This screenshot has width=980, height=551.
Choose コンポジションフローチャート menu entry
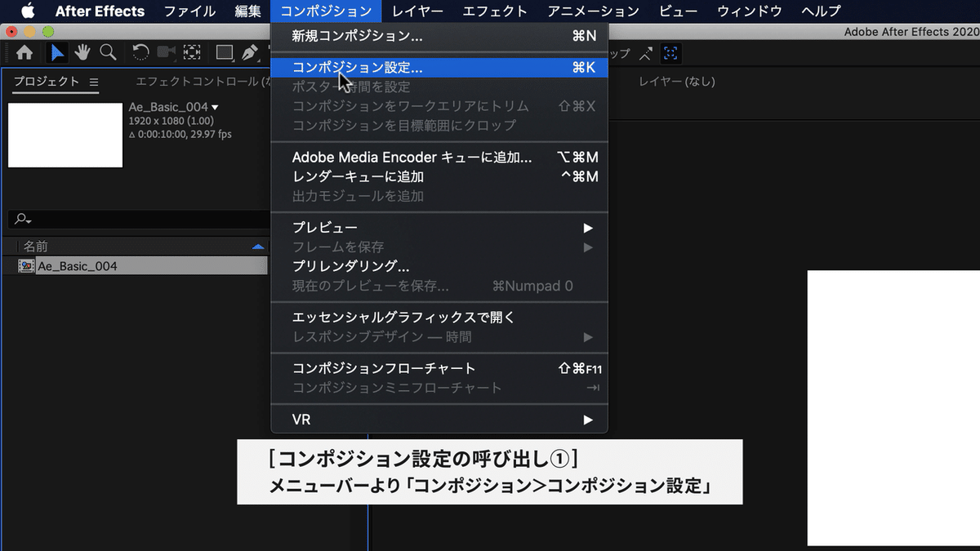point(439,368)
